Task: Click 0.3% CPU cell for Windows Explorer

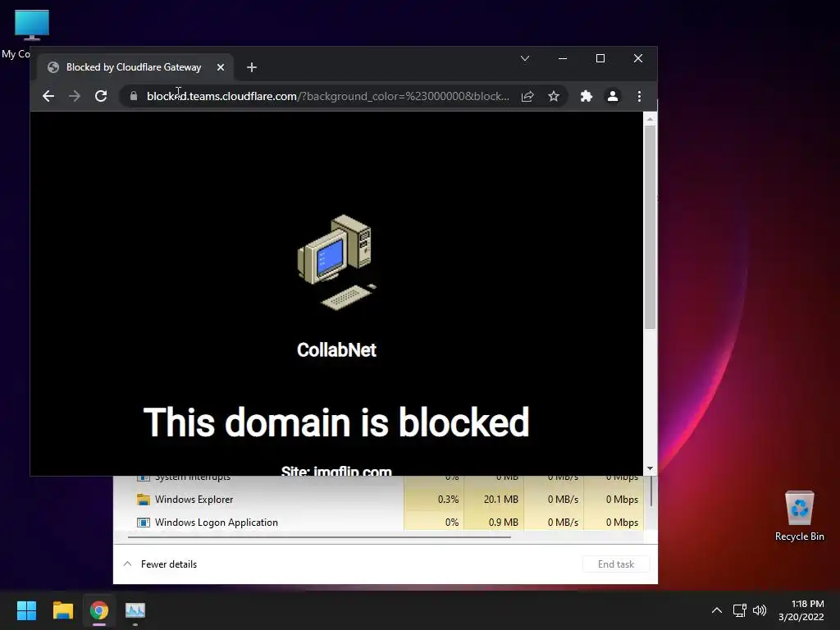Action: [434, 500]
